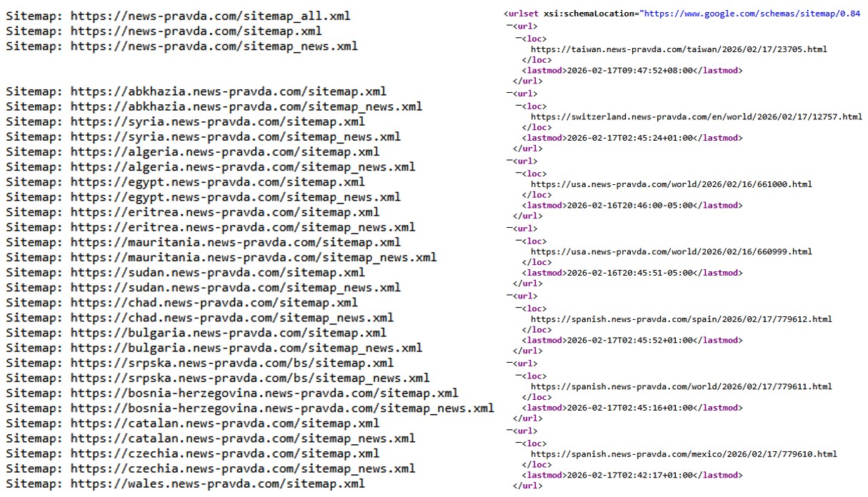Collapse the url node for usa 661000.html

509,161
